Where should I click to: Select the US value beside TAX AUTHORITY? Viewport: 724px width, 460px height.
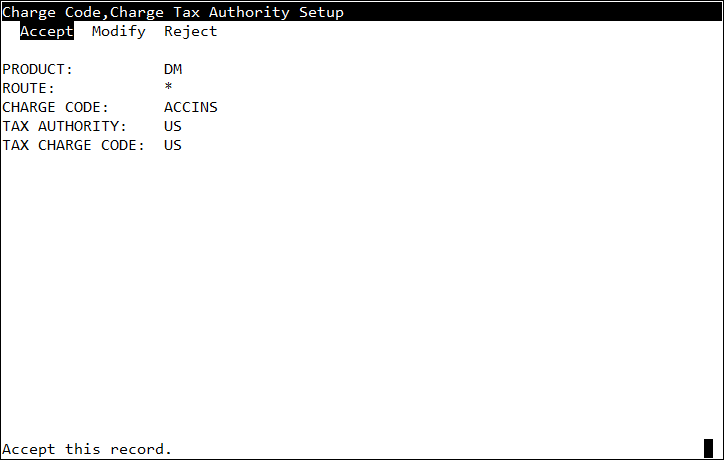(x=173, y=126)
